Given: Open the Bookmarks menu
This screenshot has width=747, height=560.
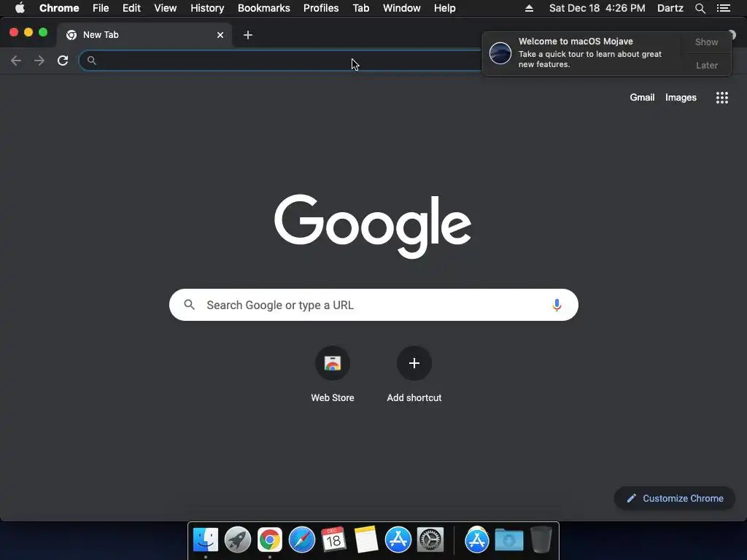Looking at the screenshot, I should click(x=263, y=8).
